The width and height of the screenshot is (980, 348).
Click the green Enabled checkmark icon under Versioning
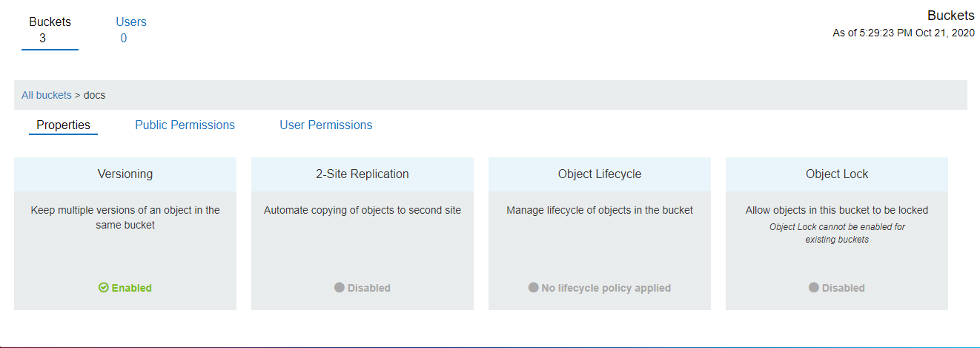[x=104, y=288]
